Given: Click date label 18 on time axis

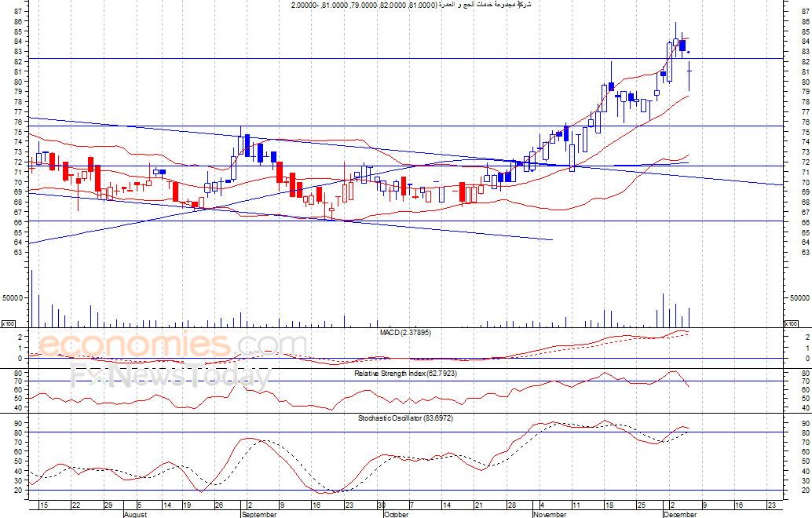Looking at the screenshot, I should 609,505.
